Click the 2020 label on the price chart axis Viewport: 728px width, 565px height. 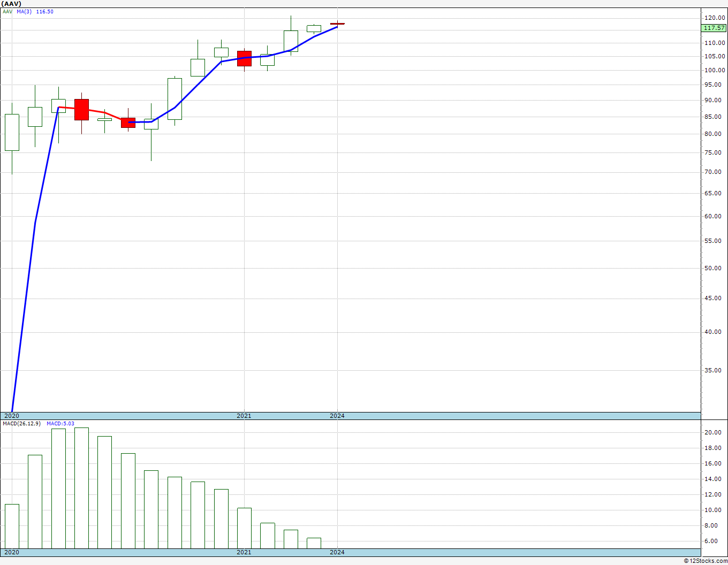tap(12, 416)
